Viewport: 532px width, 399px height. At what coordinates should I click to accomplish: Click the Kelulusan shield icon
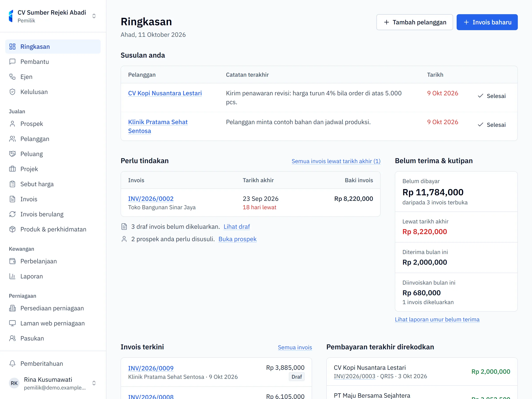click(x=12, y=92)
